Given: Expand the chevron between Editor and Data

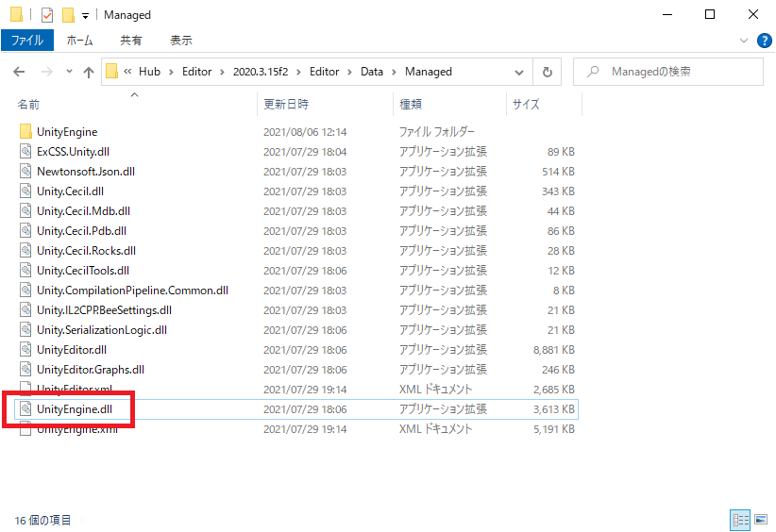Looking at the screenshot, I should coord(349,73).
